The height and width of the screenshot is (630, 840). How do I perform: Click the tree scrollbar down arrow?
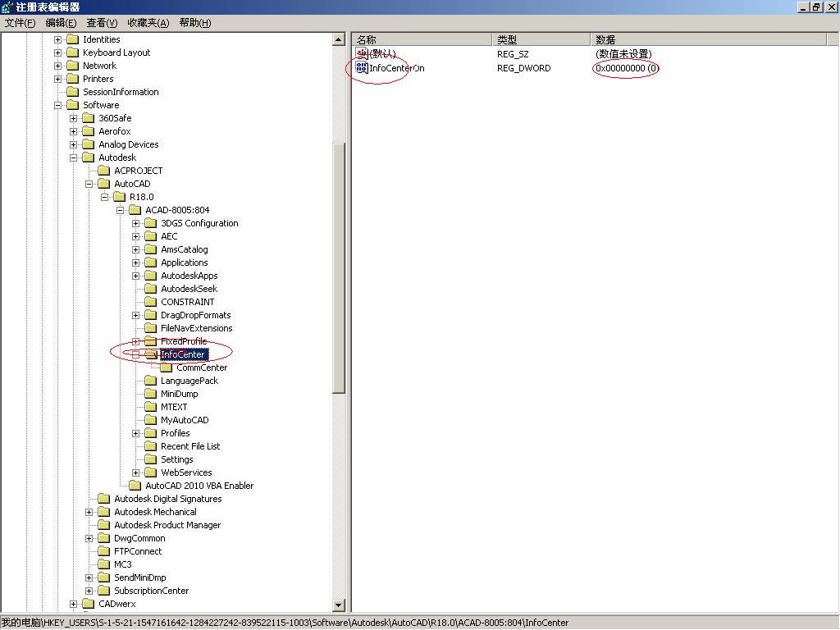pos(339,605)
